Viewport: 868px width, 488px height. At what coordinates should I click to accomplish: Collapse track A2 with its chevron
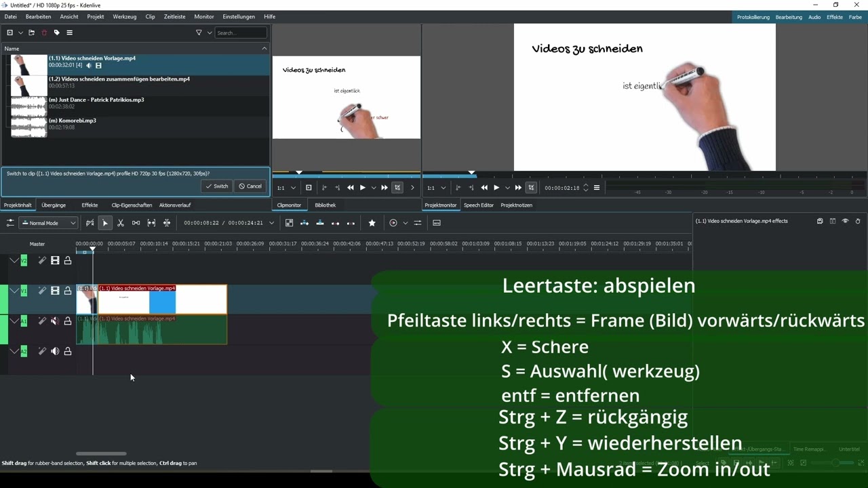click(14, 351)
